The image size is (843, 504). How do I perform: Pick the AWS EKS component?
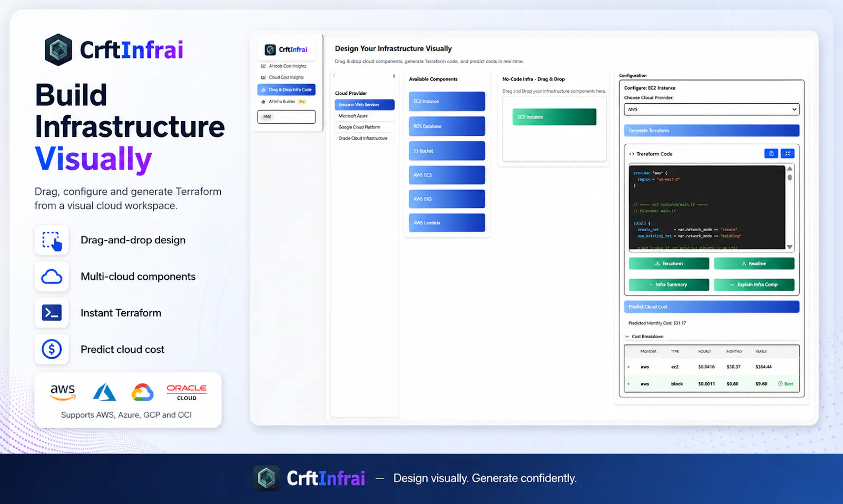coord(447,199)
